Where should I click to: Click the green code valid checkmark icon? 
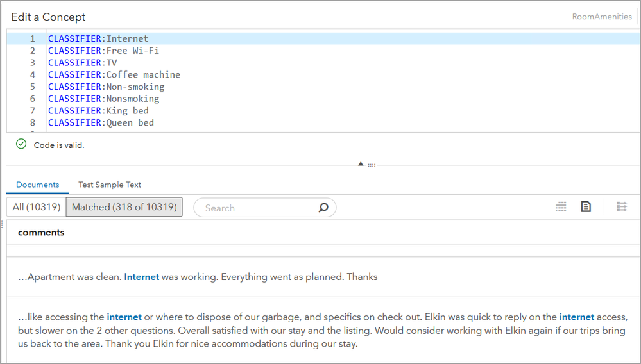[x=21, y=145]
